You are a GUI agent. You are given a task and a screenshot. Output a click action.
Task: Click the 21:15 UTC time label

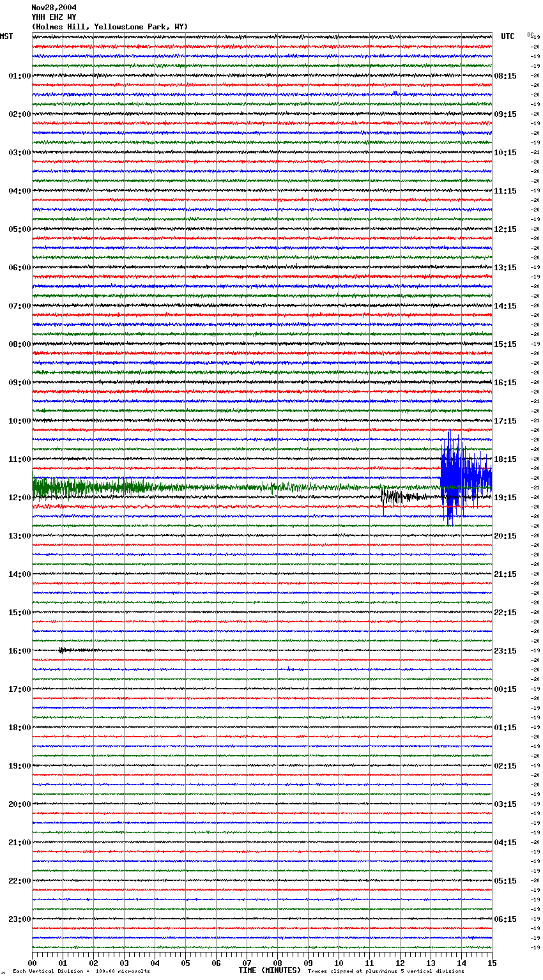click(x=505, y=574)
